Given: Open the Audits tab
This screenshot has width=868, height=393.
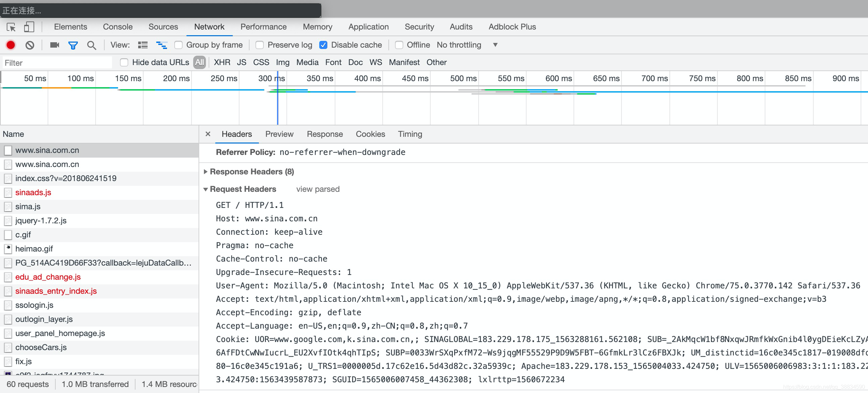Looking at the screenshot, I should click(x=461, y=27).
